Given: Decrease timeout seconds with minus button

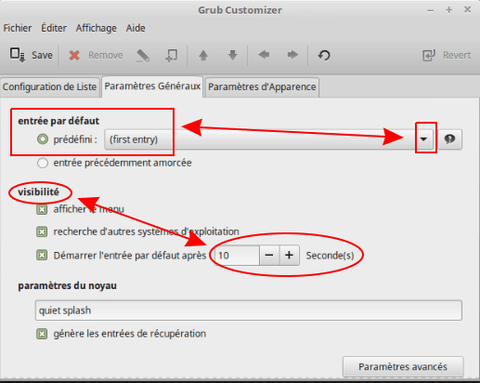Looking at the screenshot, I should pyautogui.click(x=269, y=256).
